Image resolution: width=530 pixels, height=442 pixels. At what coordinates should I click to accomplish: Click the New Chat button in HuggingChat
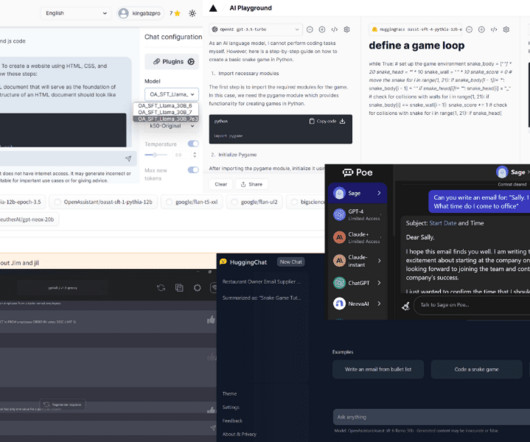coord(291,262)
